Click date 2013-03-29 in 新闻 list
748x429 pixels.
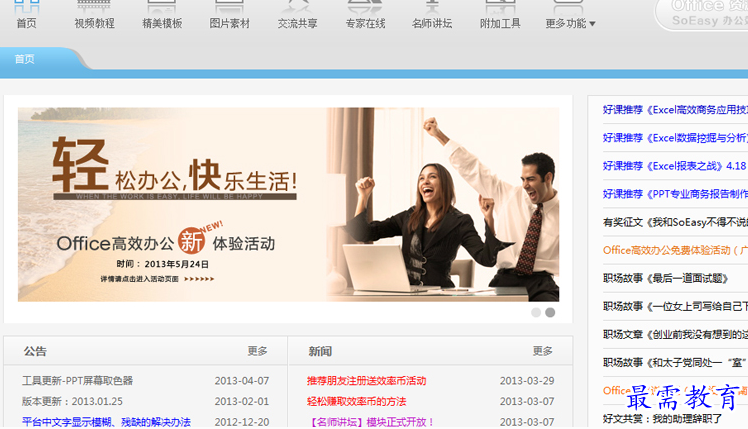coord(527,381)
